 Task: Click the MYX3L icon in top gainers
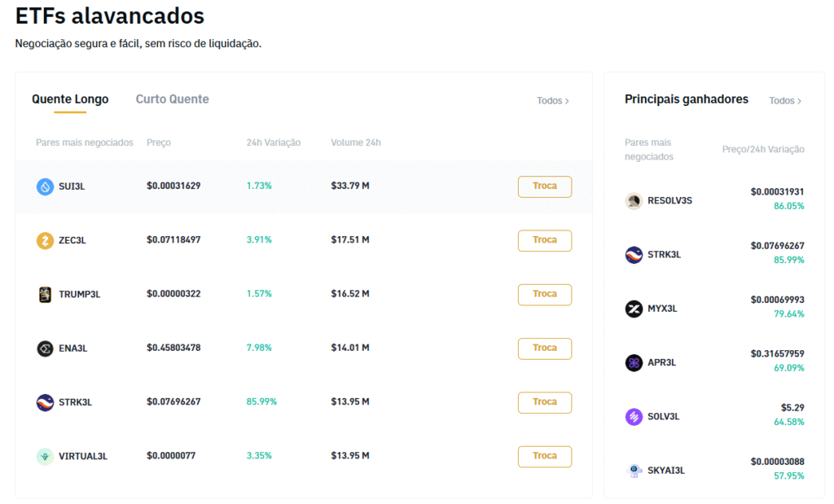(634, 309)
